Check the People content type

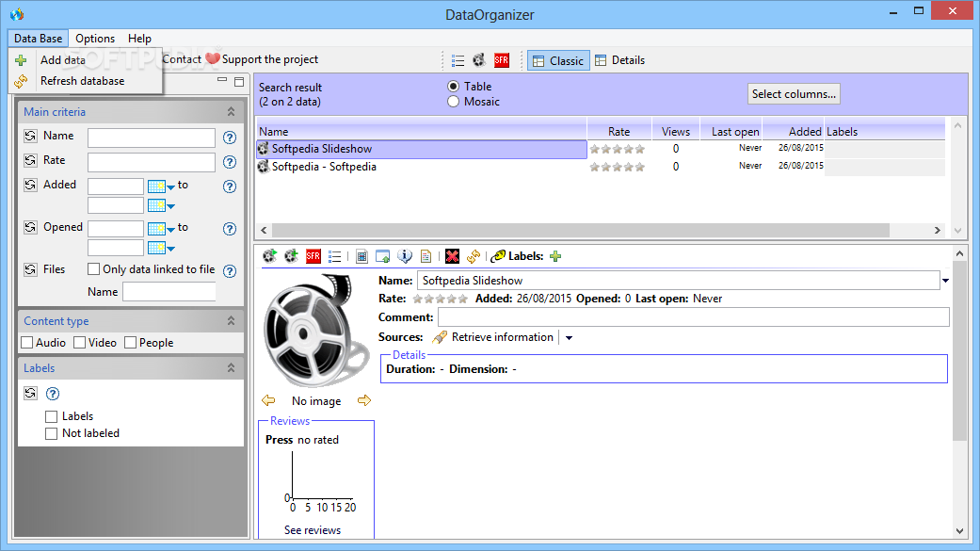(x=130, y=343)
